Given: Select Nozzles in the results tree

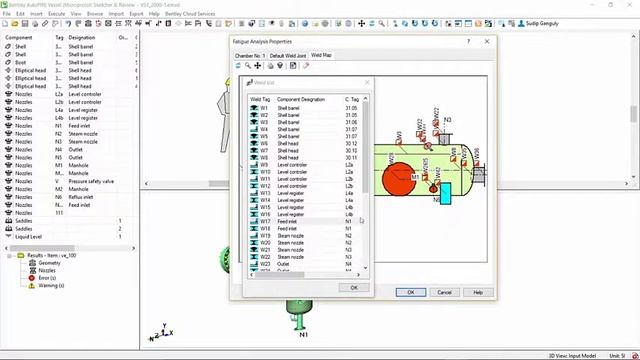Looking at the screenshot, I should (47, 271).
